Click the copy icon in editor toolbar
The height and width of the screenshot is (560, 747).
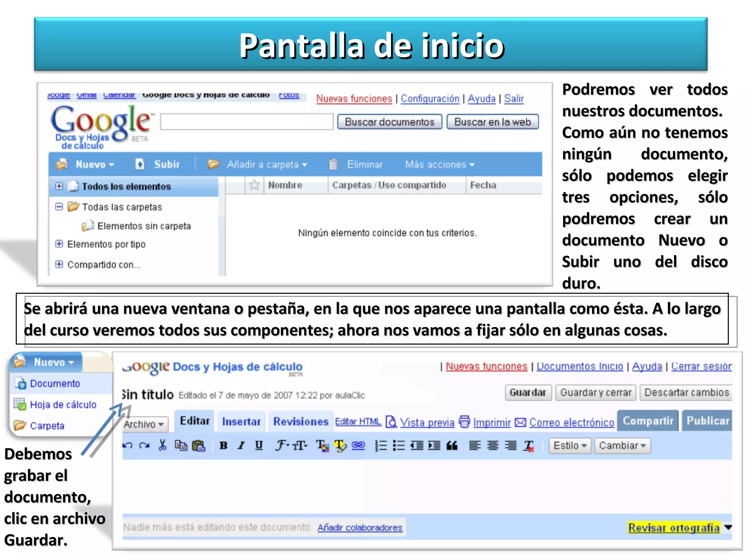(x=181, y=446)
